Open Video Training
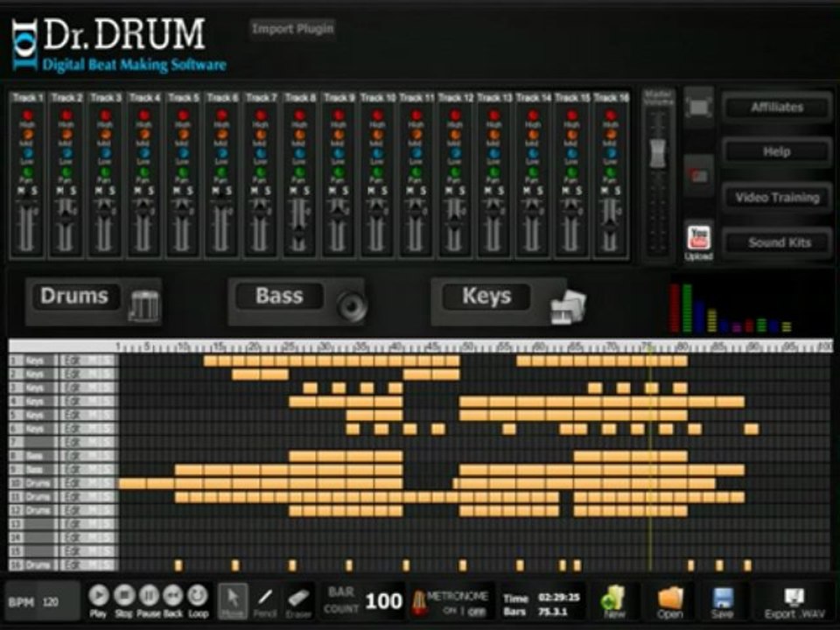 point(777,197)
